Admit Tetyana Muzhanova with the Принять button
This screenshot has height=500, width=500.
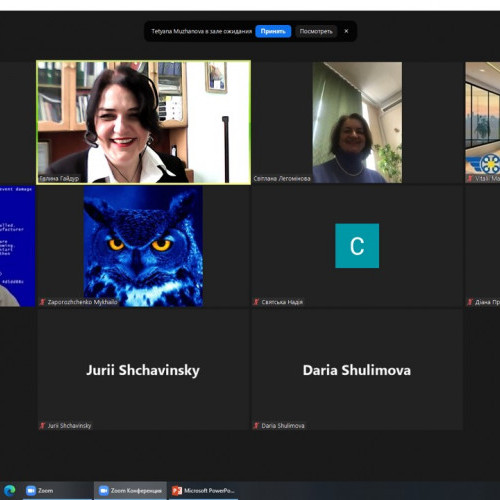(273, 31)
